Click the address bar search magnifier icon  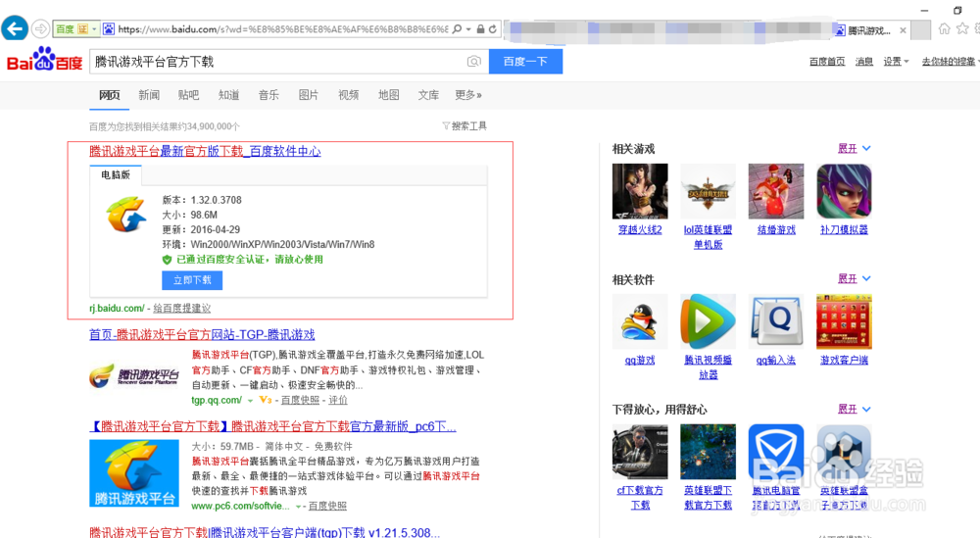tap(457, 28)
